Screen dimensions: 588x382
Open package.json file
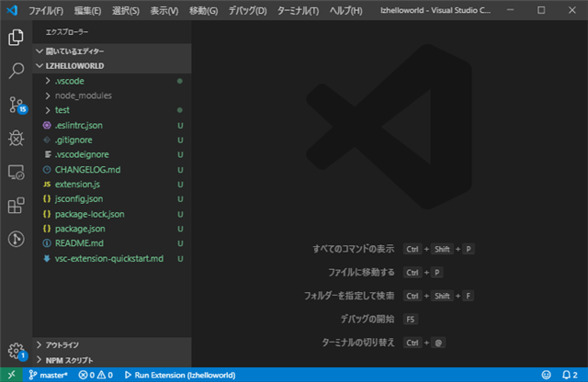pos(112,229)
